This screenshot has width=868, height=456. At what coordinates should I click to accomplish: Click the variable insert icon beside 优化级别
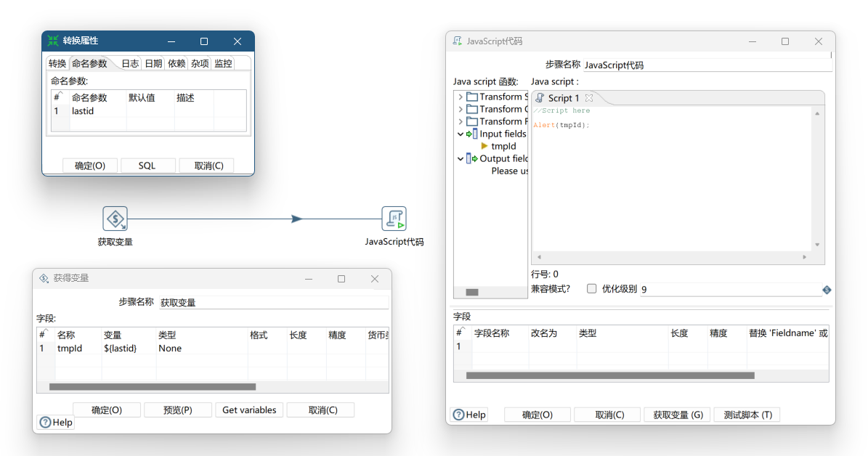827,290
